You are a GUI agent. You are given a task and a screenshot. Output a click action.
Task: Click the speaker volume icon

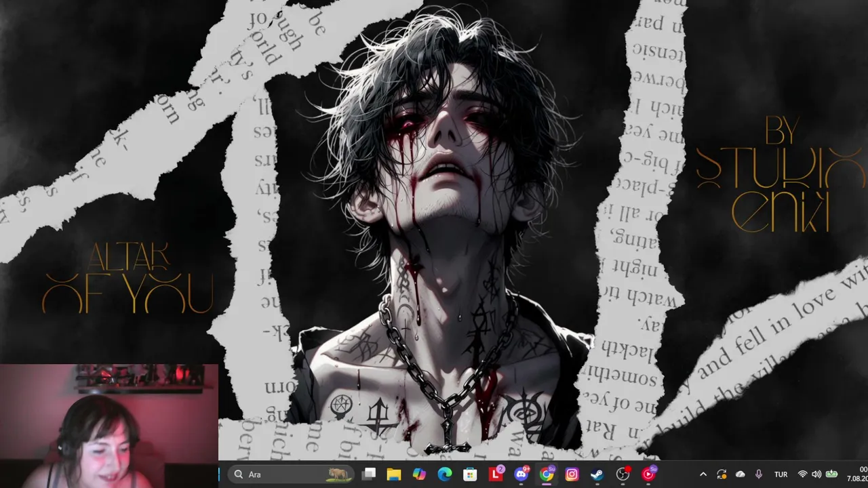pyautogui.click(x=816, y=474)
